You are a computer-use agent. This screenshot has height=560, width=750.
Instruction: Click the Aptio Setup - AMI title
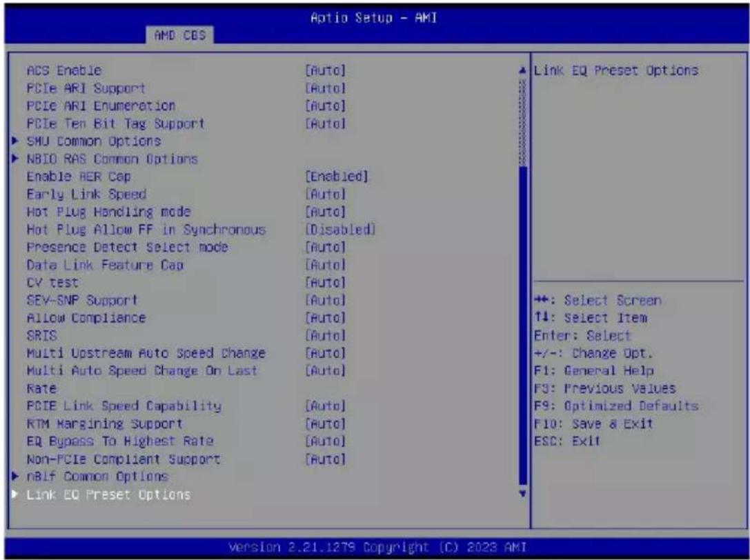[373, 18]
